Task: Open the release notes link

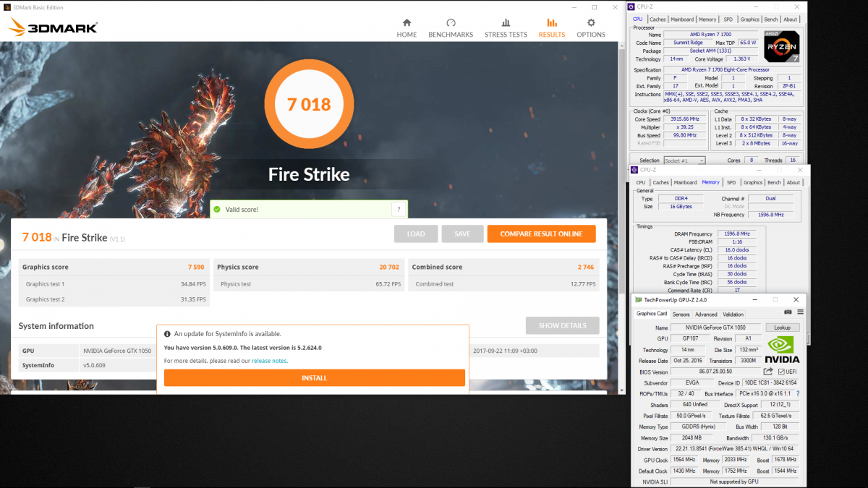Action: (x=269, y=361)
